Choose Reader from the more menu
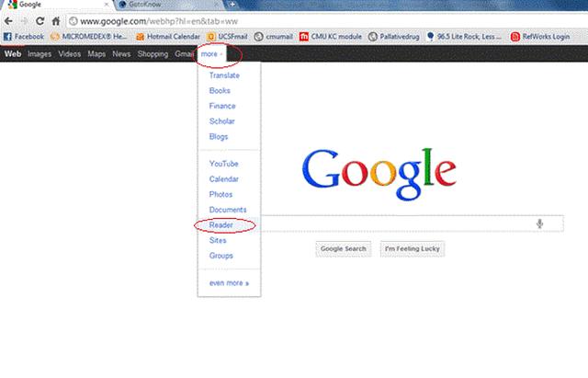This screenshot has width=588, height=378. 220,225
